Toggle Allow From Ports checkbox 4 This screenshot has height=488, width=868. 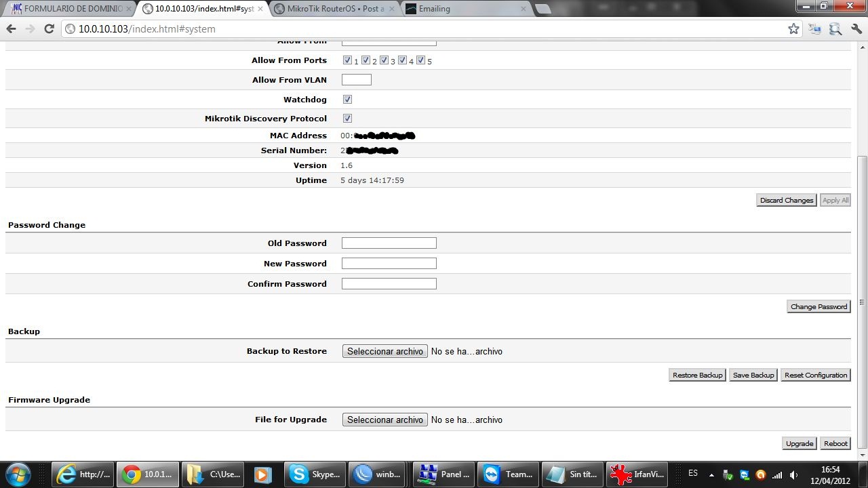402,60
